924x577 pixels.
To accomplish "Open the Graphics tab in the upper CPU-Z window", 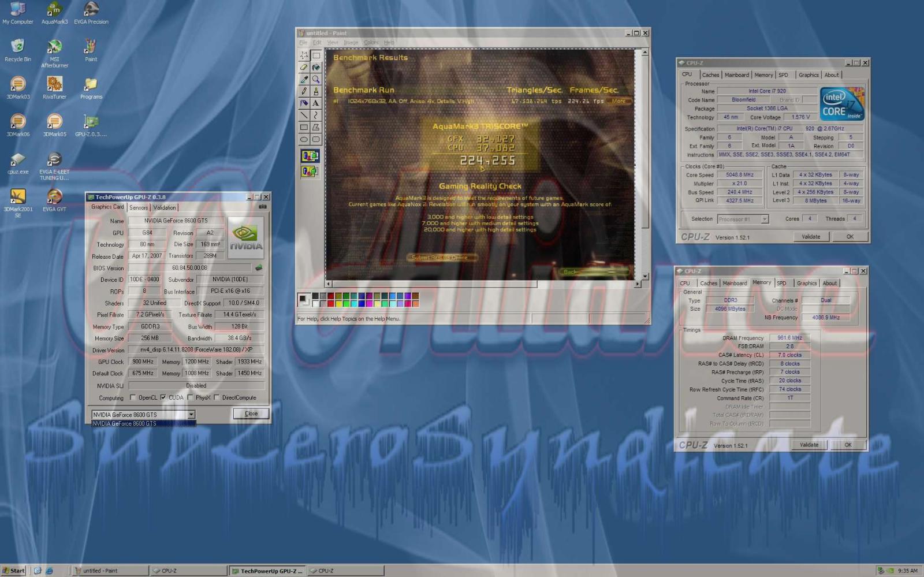I will [808, 75].
